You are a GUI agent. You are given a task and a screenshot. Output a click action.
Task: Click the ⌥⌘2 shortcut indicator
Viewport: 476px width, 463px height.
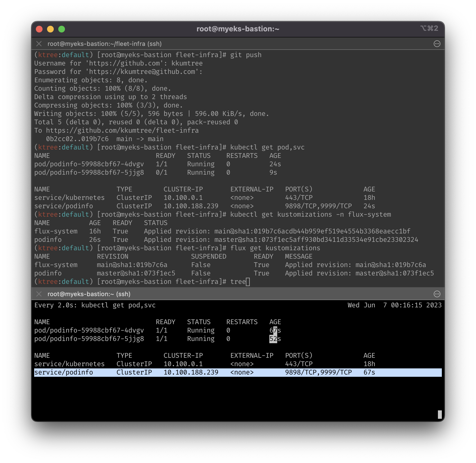429,28
